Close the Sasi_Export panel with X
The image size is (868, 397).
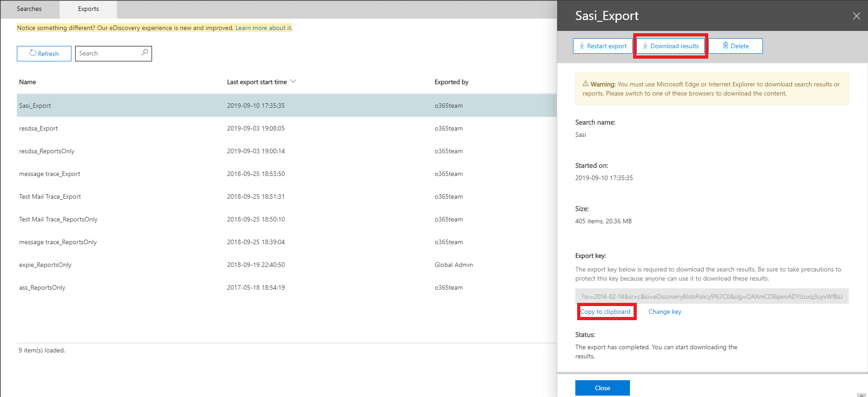tap(856, 16)
